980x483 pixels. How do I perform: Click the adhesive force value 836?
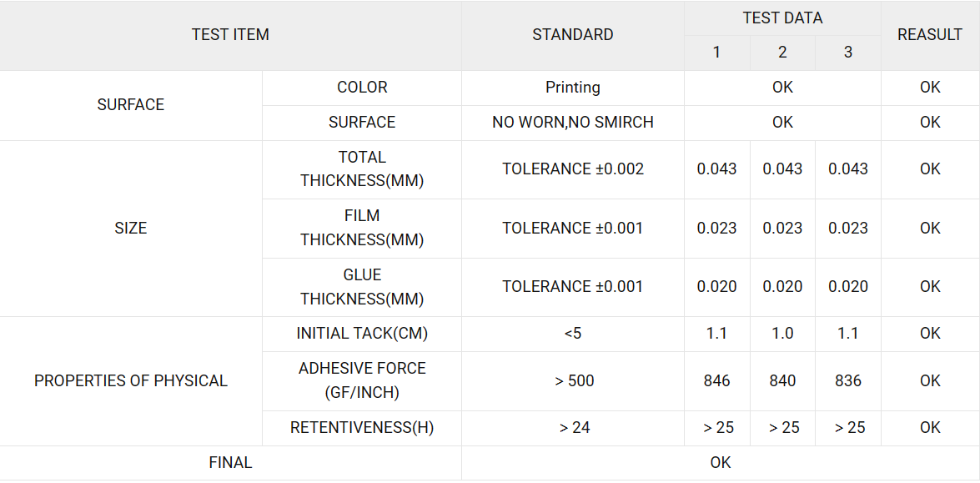(x=847, y=381)
